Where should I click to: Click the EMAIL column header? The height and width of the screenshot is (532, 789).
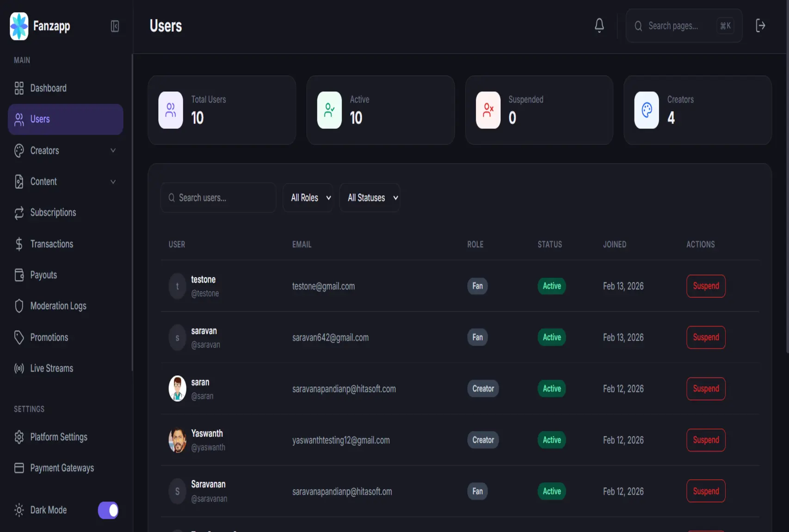[x=302, y=244]
